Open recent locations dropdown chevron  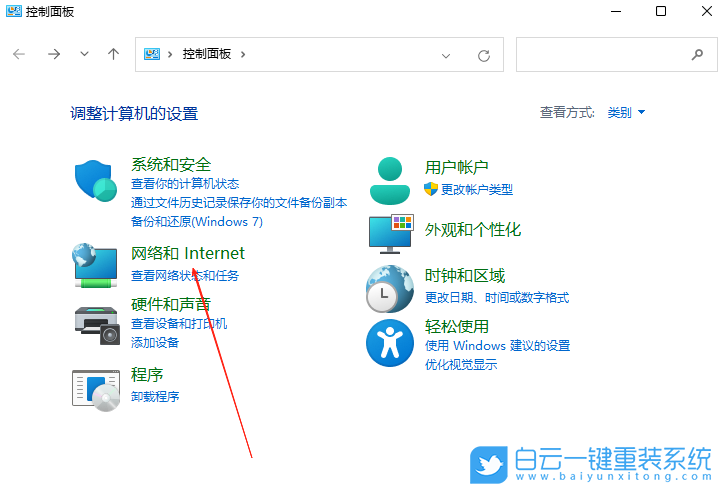click(84, 54)
